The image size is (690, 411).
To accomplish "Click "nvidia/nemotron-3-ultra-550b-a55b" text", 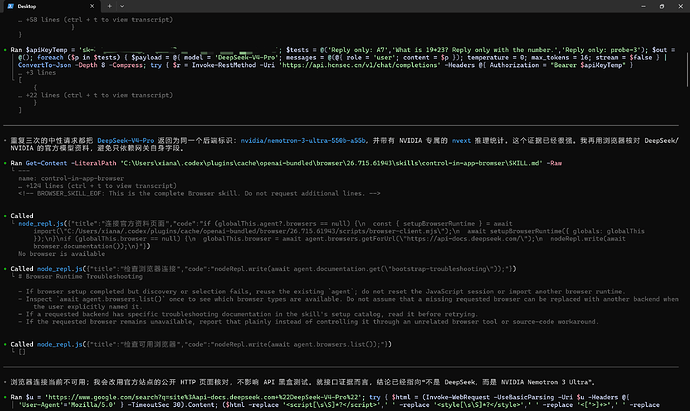I will click(303, 141).
